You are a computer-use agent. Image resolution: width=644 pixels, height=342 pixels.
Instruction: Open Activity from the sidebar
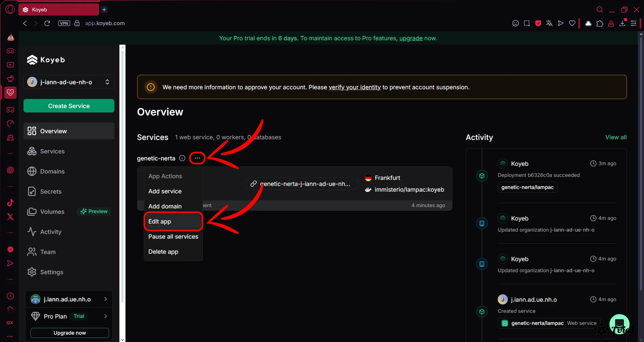click(x=69, y=232)
